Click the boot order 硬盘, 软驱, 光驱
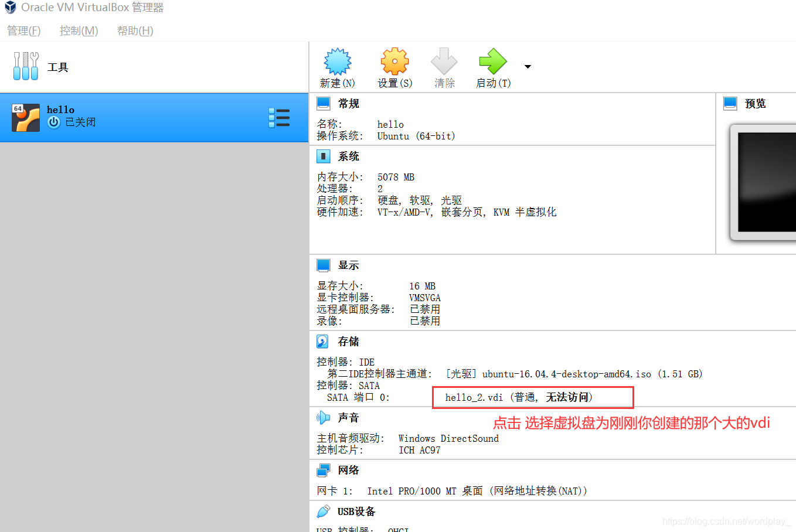This screenshot has width=796, height=532. (420, 200)
